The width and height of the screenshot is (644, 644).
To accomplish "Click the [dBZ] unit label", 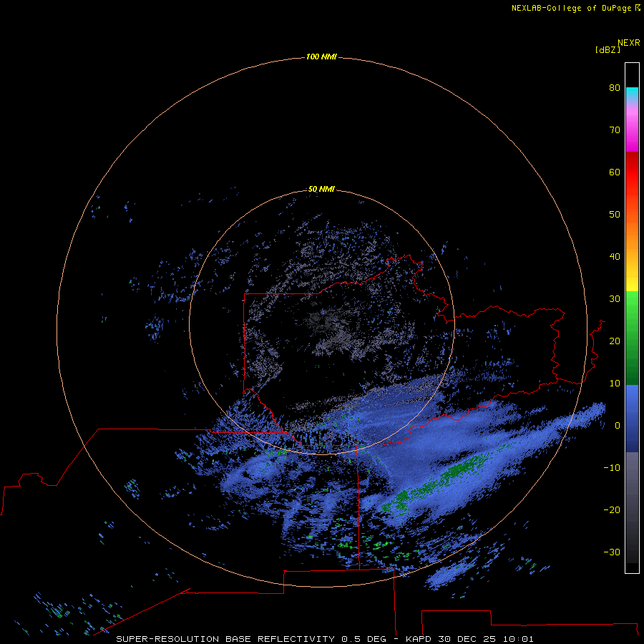I will click(x=608, y=50).
